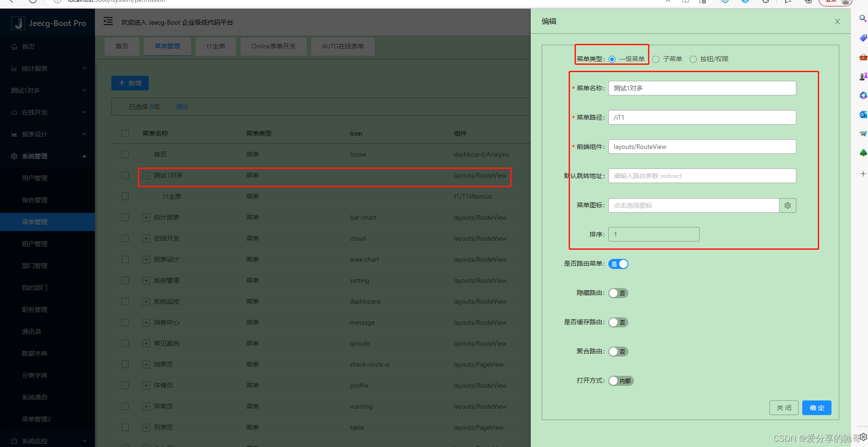
Task: Expand the 在线开发 table row
Action: click(x=146, y=238)
